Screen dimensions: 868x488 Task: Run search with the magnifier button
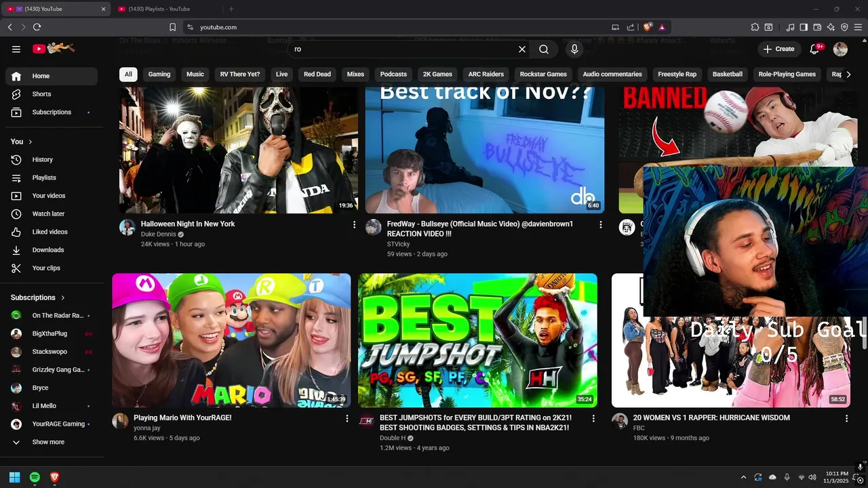(x=544, y=49)
